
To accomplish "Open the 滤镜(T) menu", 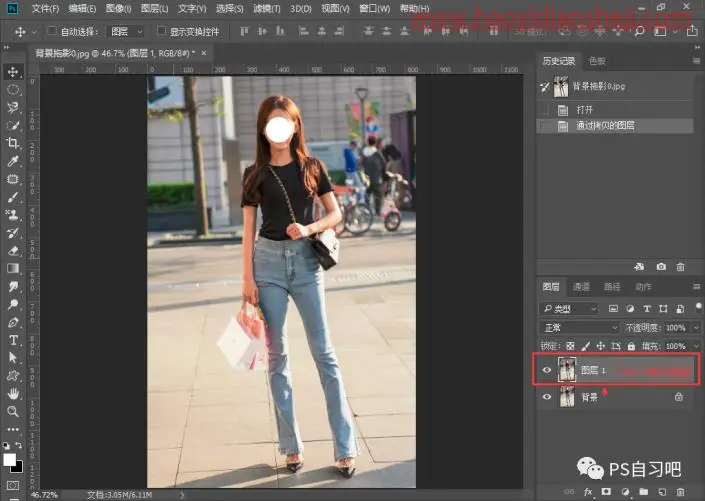I will (x=267, y=9).
